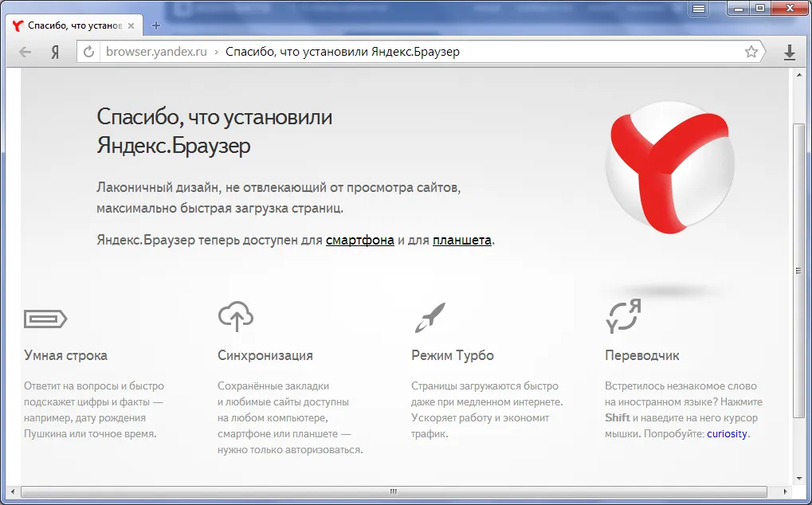
Task: Reload the page with refresh icon
Action: pos(89,52)
